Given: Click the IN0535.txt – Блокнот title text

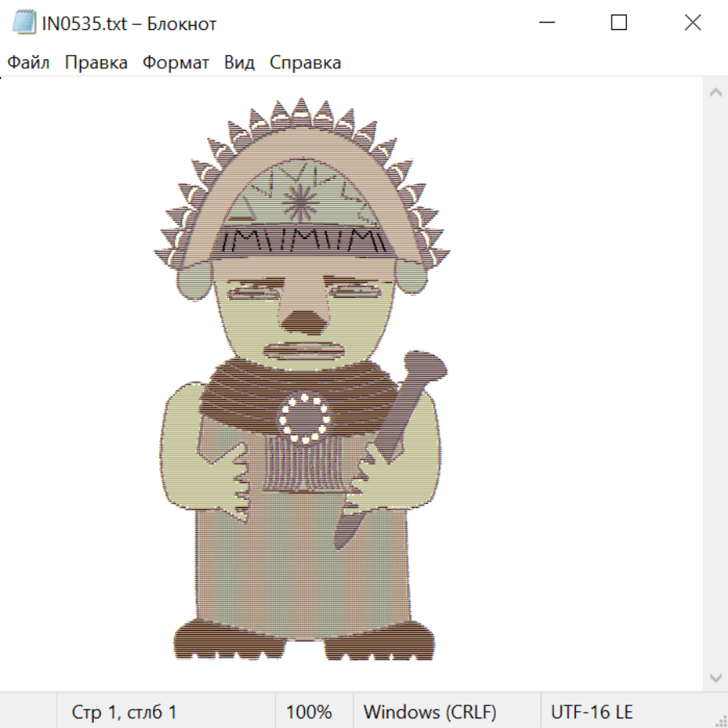Looking at the screenshot, I should click(x=129, y=23).
